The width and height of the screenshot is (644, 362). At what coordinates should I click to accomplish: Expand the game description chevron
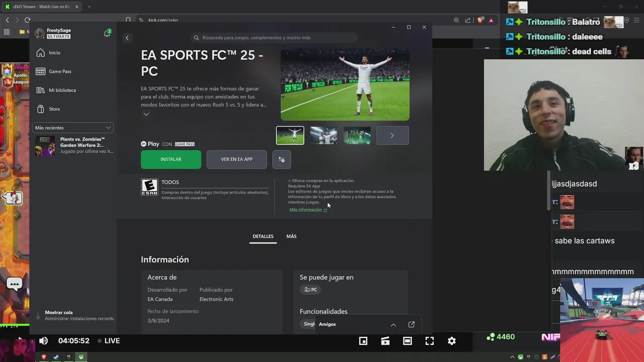146,114
